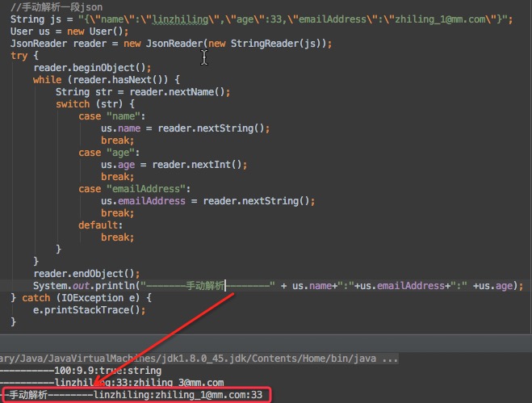Viewport: 532px width, 403px height.
Task: Click 'break;' under case "age"
Action: (117, 177)
